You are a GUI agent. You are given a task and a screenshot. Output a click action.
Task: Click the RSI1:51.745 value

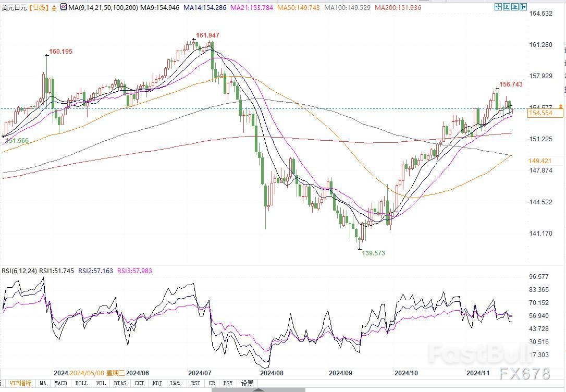[56, 271]
